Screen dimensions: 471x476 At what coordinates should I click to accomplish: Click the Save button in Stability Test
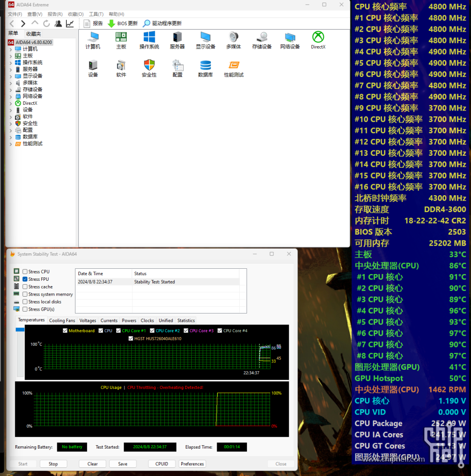tap(123, 464)
